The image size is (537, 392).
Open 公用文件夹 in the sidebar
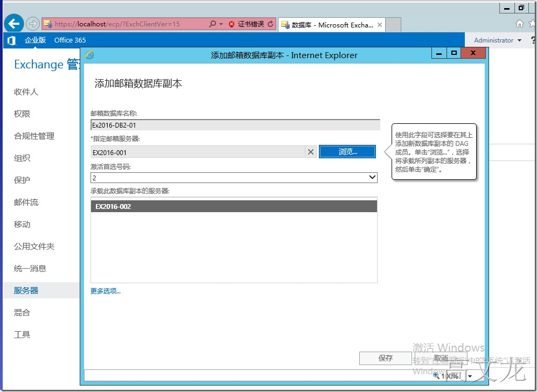click(x=34, y=246)
